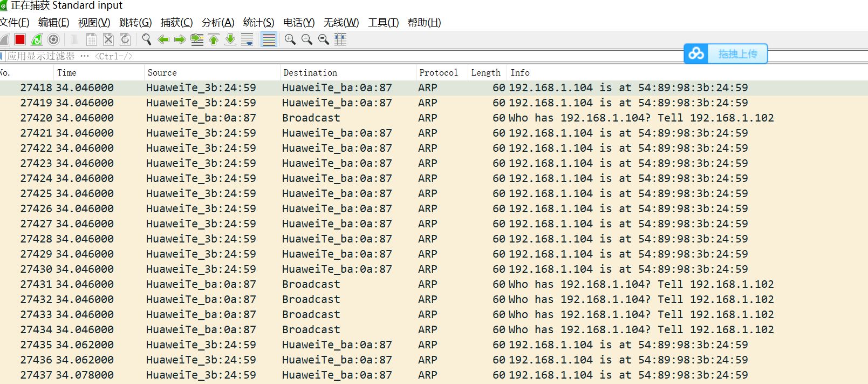Click the Broadcast destination in packet 27420
This screenshot has width=868, height=384.
pos(311,118)
